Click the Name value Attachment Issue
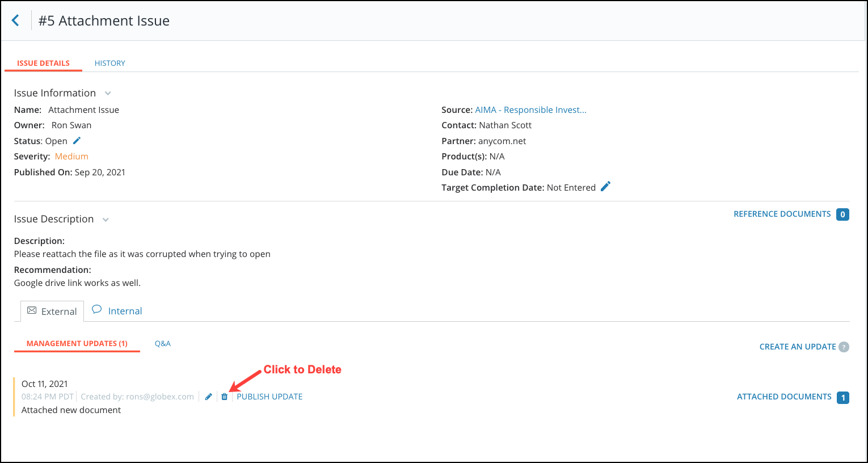Viewport: 868px width, 463px height. tap(83, 110)
